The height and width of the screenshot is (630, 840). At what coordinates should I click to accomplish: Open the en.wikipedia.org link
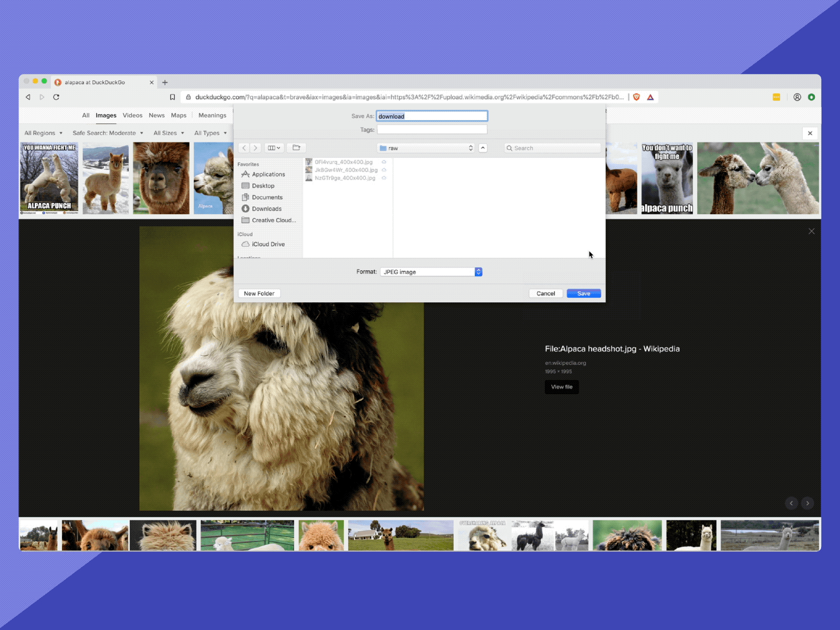pyautogui.click(x=565, y=363)
